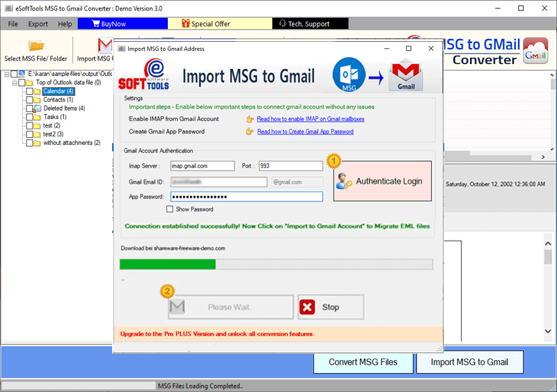Click the without attachments folder icon
This screenshot has width=557, height=392.
pyautogui.click(x=37, y=143)
